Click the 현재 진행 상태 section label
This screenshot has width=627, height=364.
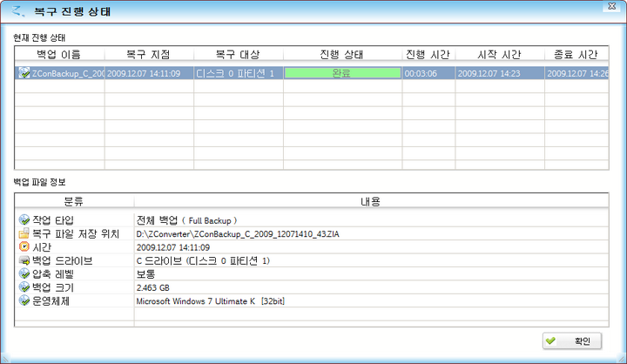point(39,37)
